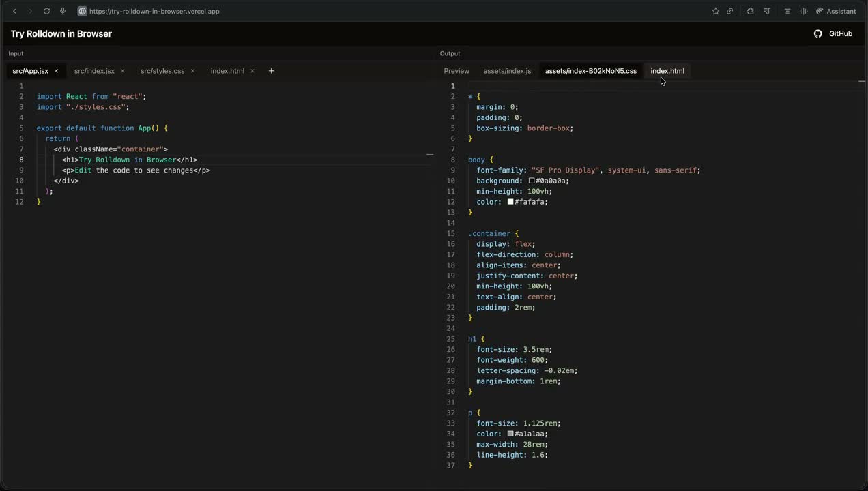Click the globe site info icon
This screenshot has width=868, height=491.
(82, 11)
